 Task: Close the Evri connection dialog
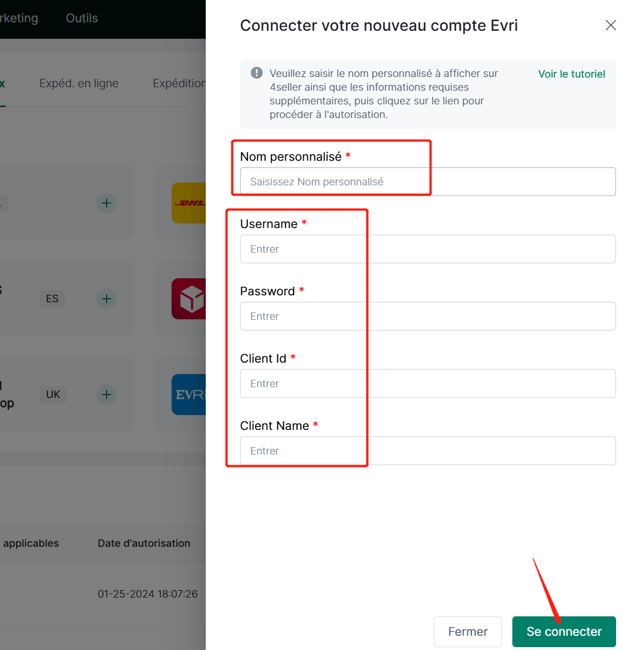(610, 25)
